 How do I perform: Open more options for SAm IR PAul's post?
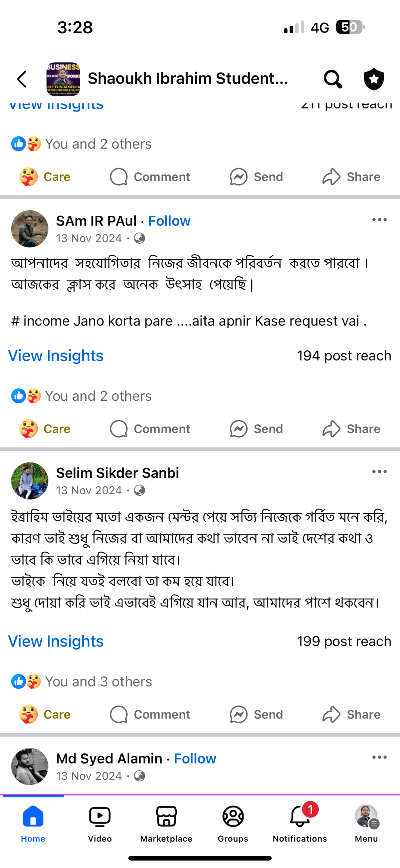click(379, 220)
